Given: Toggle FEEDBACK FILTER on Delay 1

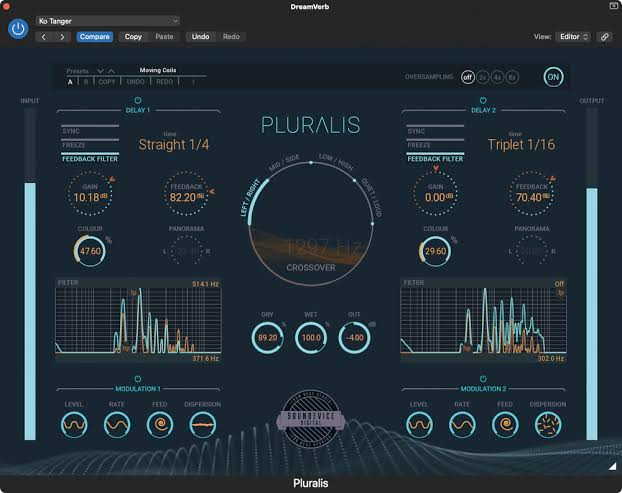Looking at the screenshot, I should (90, 157).
